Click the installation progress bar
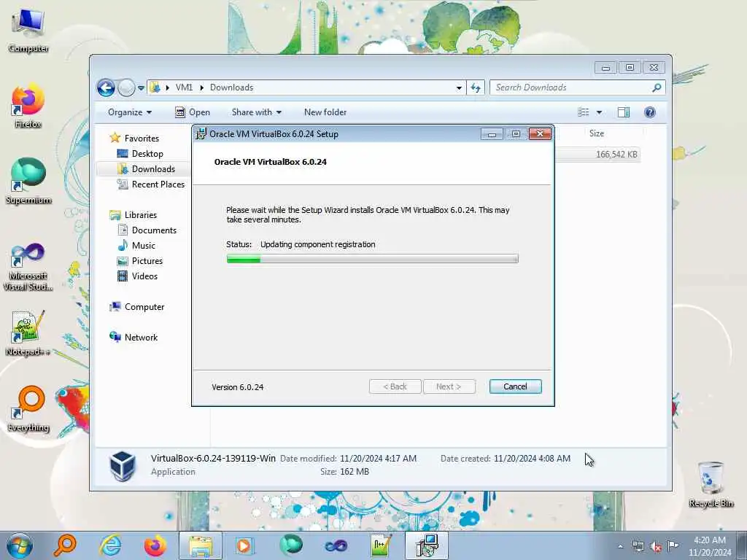The width and height of the screenshot is (747, 560). (x=372, y=259)
